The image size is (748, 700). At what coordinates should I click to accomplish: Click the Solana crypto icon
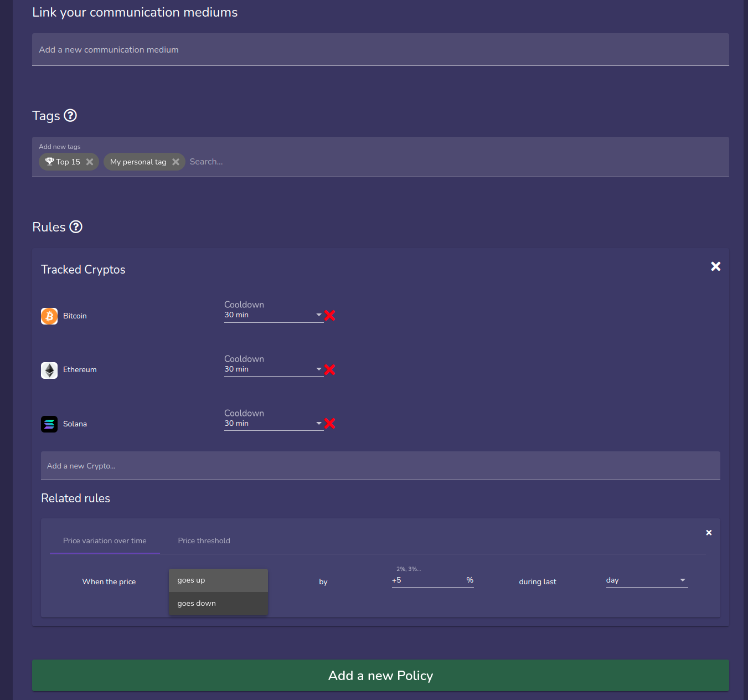(x=49, y=424)
